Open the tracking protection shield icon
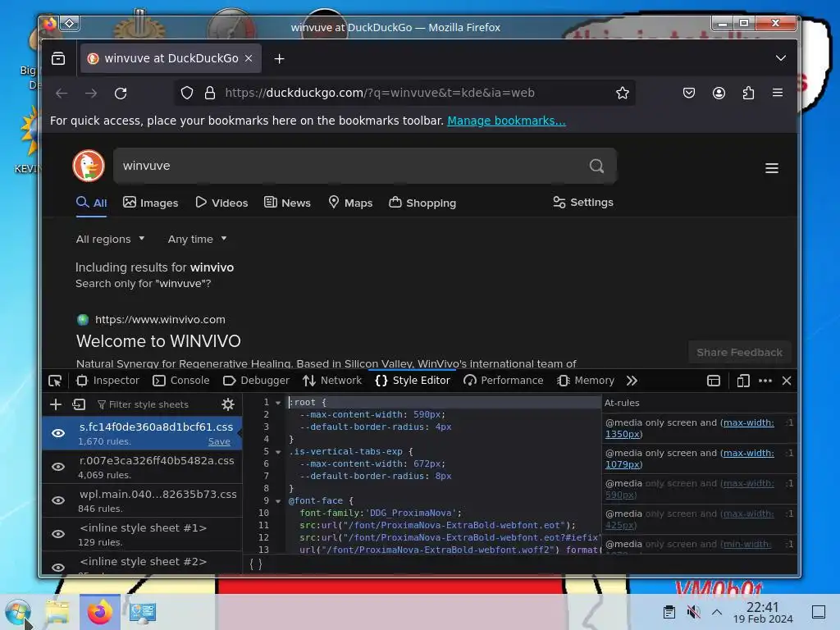Image resolution: width=840 pixels, height=630 pixels. (186, 93)
